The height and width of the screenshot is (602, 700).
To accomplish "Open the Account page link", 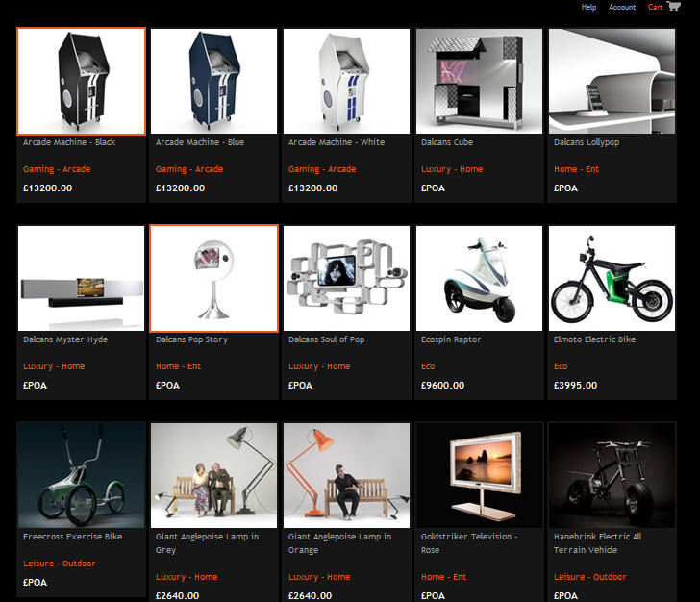I will 622,8.
